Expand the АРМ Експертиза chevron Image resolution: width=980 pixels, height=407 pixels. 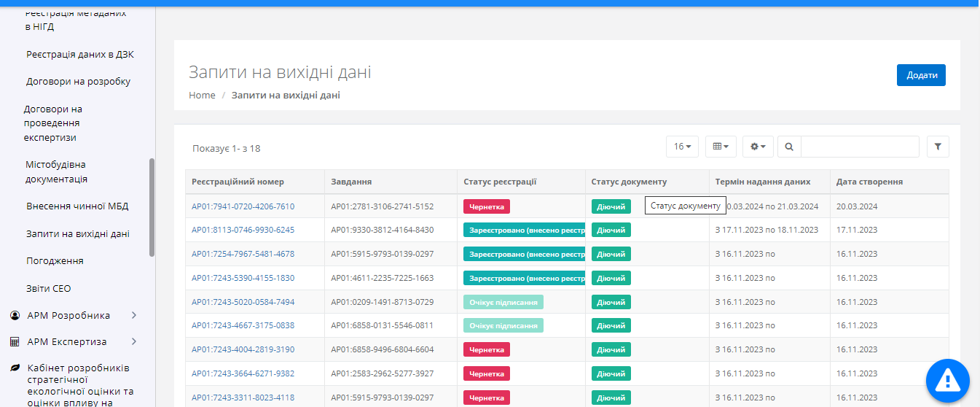133,341
